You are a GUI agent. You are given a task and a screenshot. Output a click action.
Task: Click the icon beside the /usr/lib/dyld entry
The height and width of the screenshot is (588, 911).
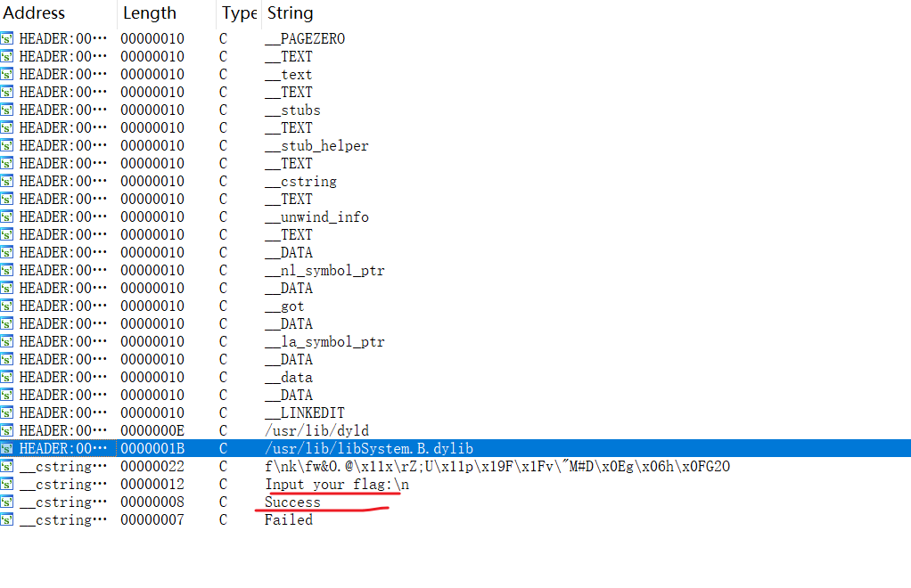tap(7, 430)
